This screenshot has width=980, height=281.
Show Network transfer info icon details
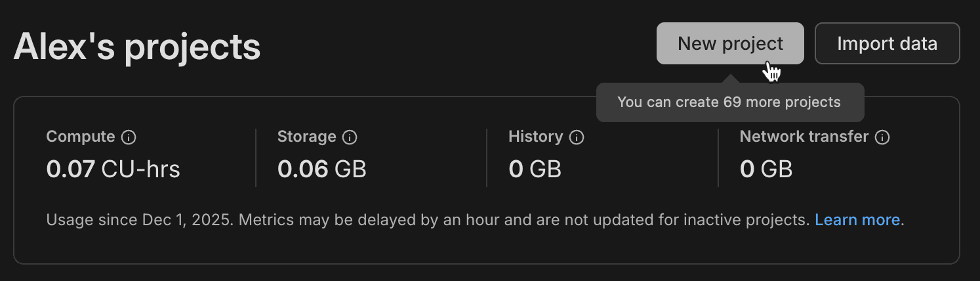[883, 137]
